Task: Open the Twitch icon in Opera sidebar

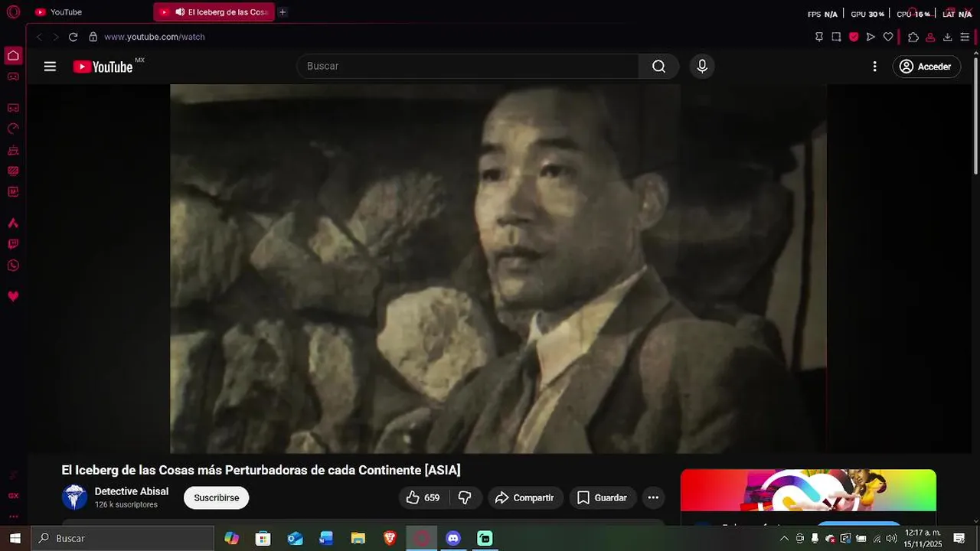Action: 13,244
